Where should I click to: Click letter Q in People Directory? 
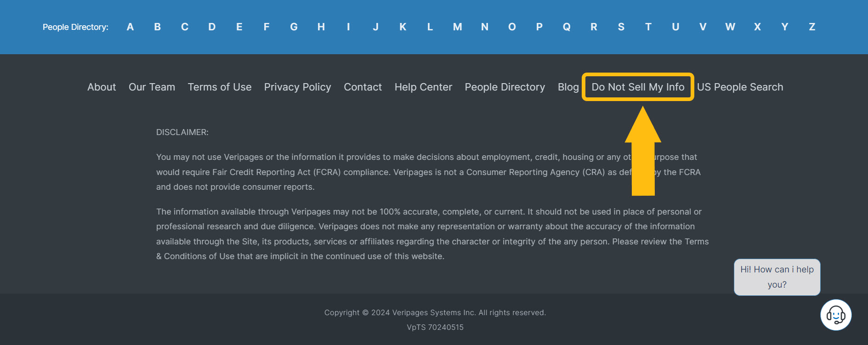[x=567, y=27]
